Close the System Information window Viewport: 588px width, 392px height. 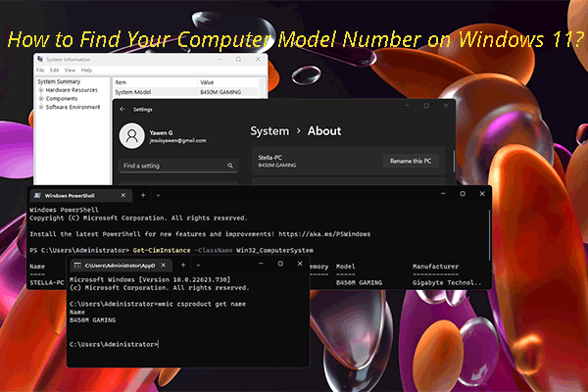[258, 59]
